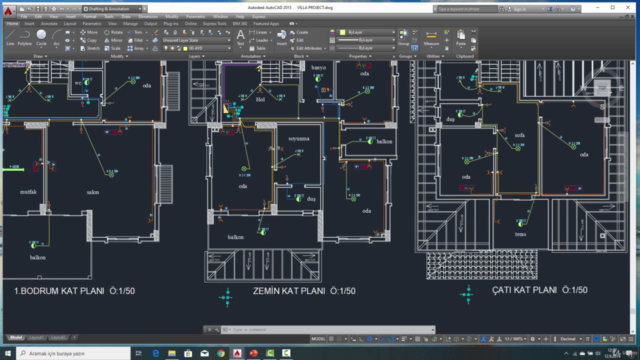Open Drafting & Annotation workspace dropdown
640x360 pixels.
pos(112,9)
